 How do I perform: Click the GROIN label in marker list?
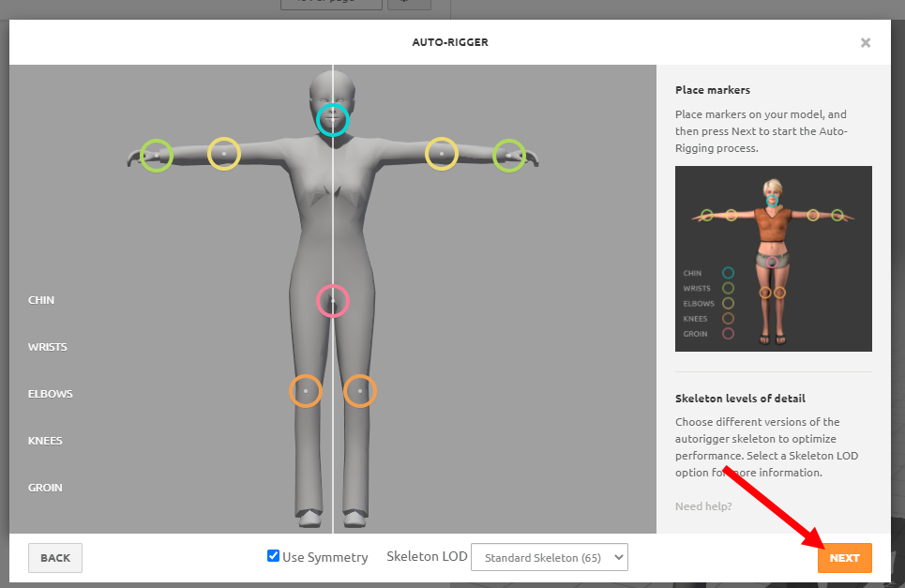tap(45, 488)
